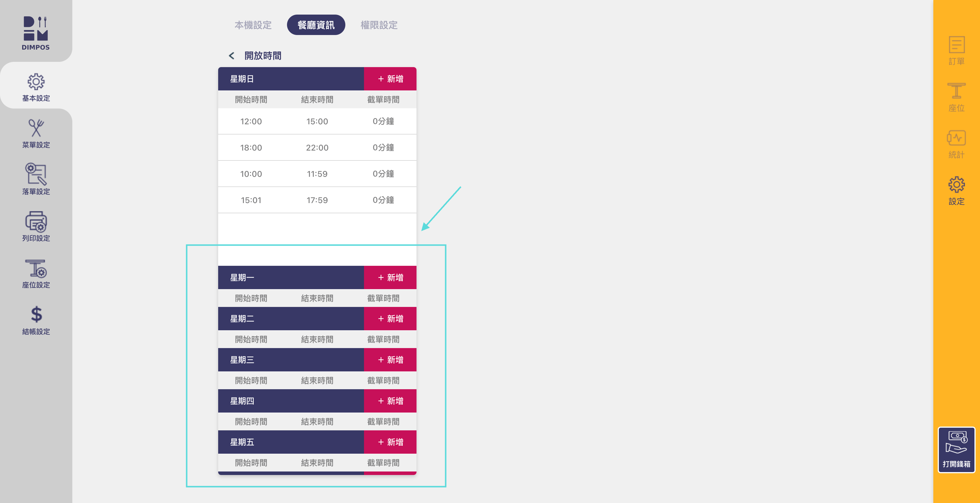
Task: Go to 訂單 orders icon
Action: (956, 46)
